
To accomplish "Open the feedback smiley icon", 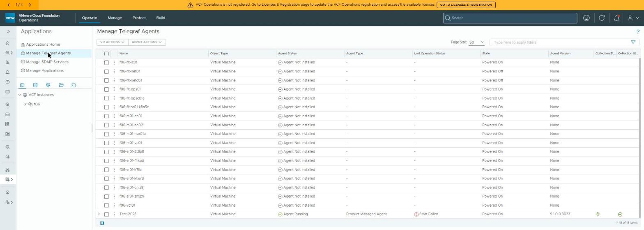I will [586, 18].
